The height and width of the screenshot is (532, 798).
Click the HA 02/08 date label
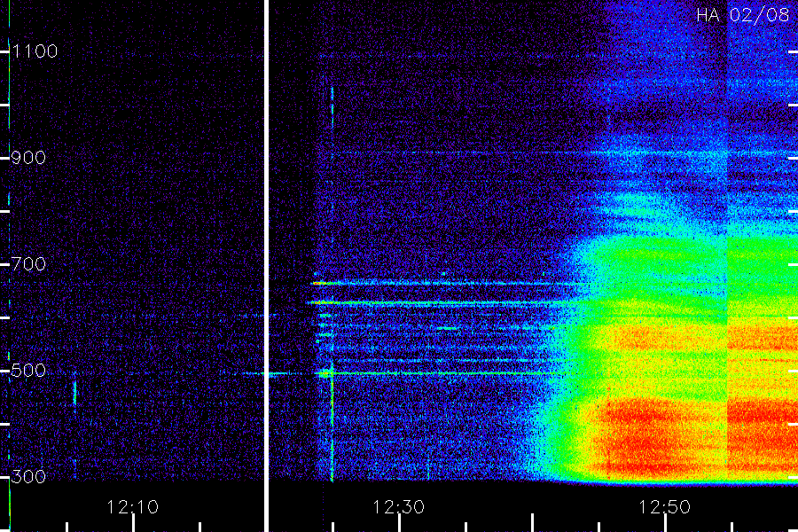coord(743,15)
